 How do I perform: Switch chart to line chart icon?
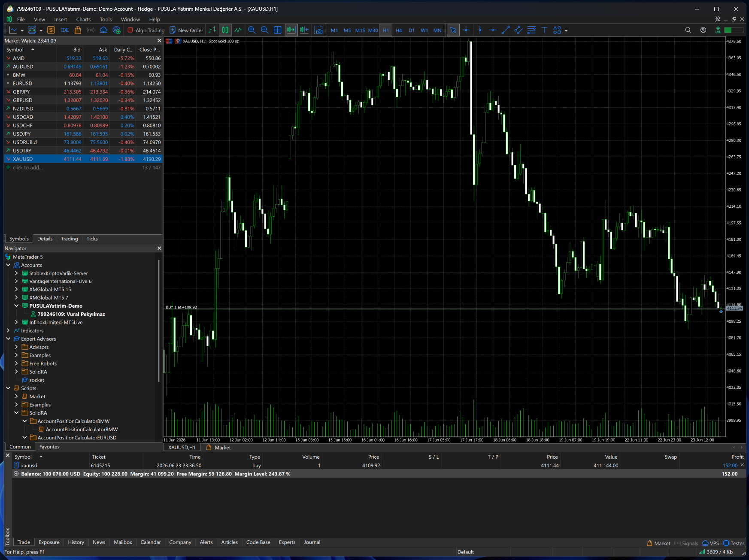238,30
